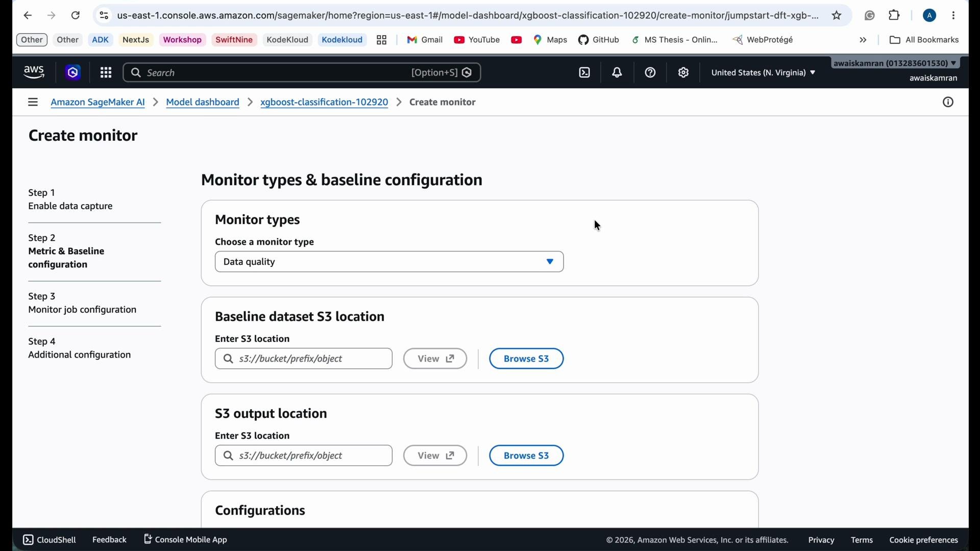Go back with the browser back arrow

28,16
